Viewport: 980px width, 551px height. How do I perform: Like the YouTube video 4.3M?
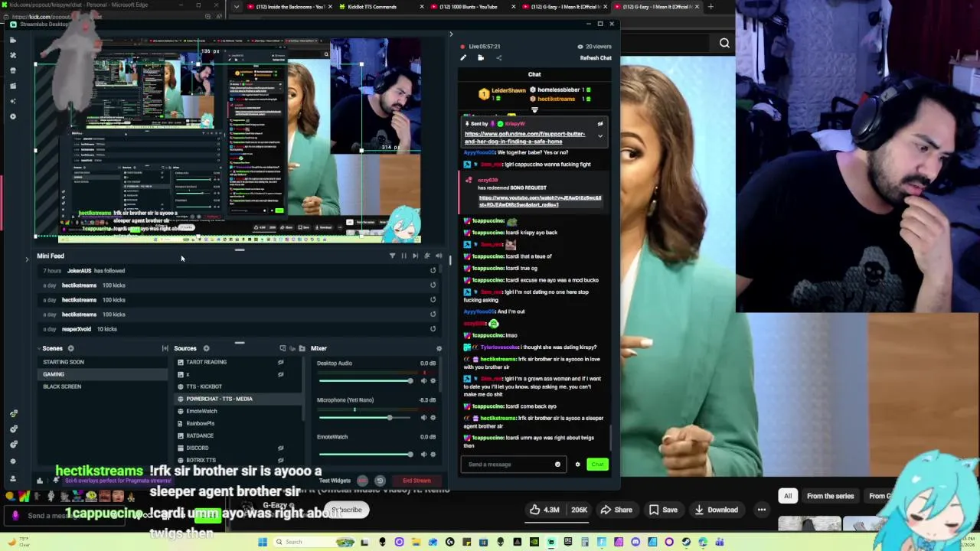coord(546,510)
